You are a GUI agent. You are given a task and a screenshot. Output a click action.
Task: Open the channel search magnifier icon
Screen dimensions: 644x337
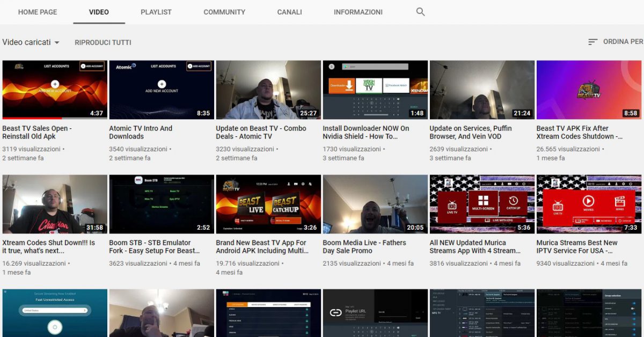[421, 12]
